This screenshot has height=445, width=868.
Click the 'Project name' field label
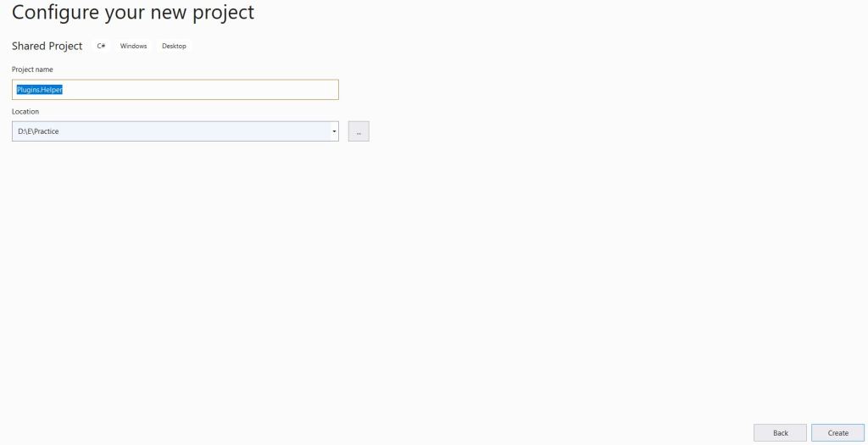pos(32,70)
